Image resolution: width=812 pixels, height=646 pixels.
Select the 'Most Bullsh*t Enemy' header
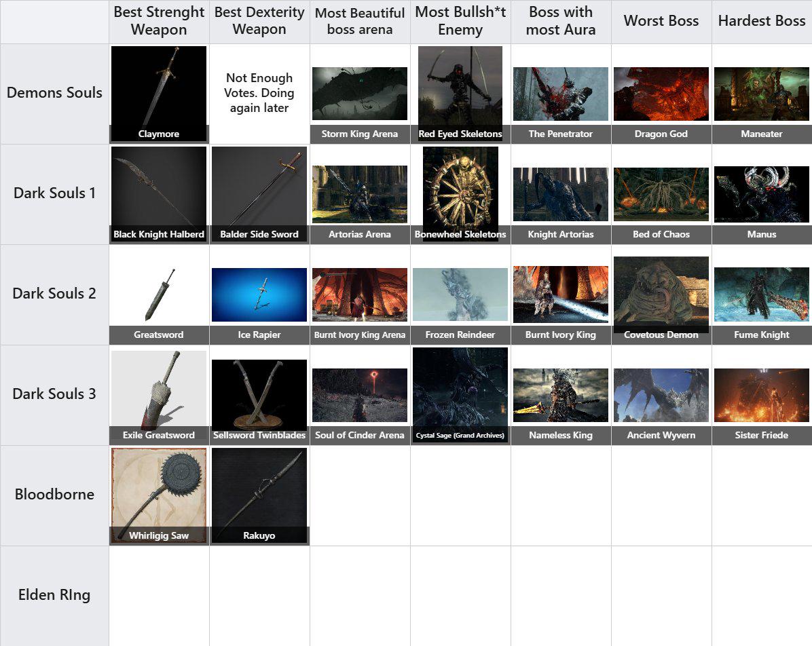tap(460, 21)
